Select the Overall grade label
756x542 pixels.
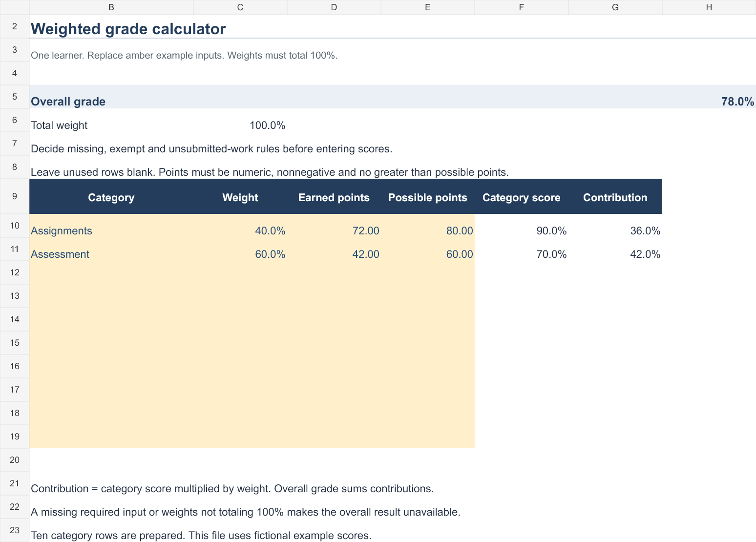pyautogui.click(x=68, y=102)
